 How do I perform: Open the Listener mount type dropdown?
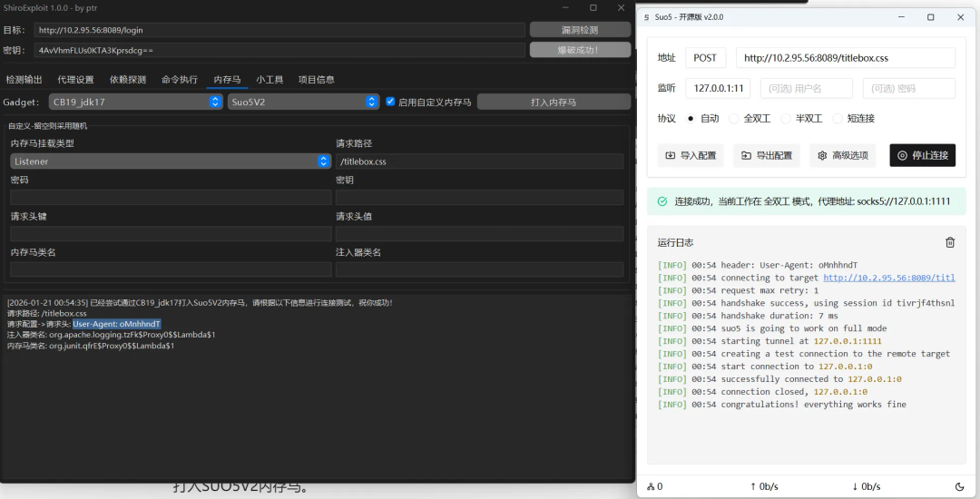pyautogui.click(x=171, y=161)
